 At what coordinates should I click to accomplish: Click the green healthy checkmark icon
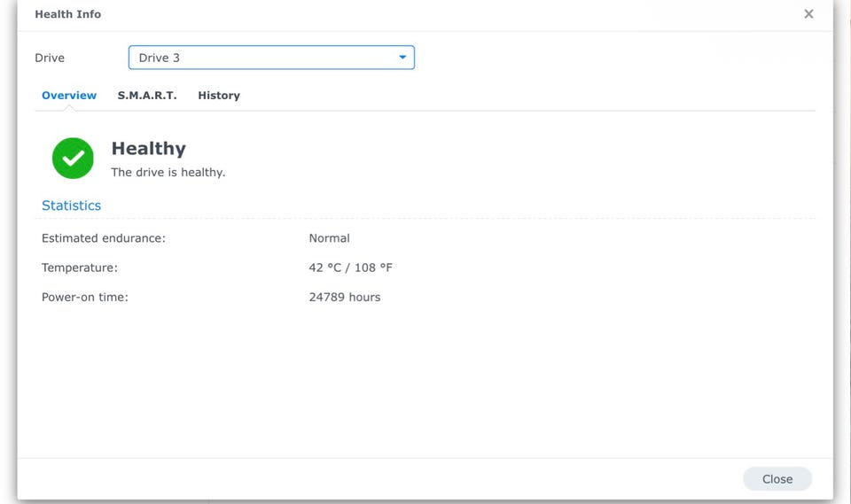pyautogui.click(x=73, y=158)
